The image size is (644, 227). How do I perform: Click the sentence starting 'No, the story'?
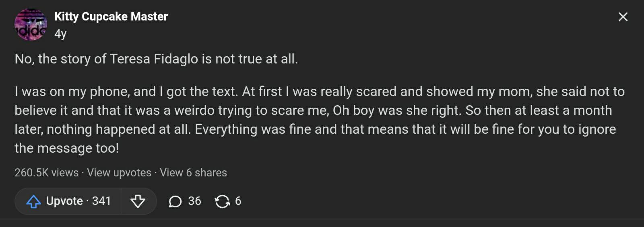click(156, 59)
